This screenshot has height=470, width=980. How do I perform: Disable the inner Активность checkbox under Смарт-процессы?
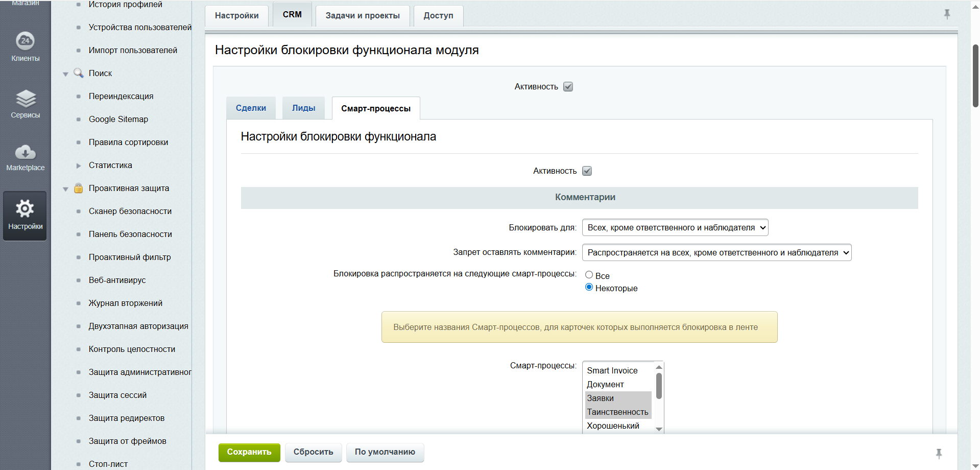(587, 171)
